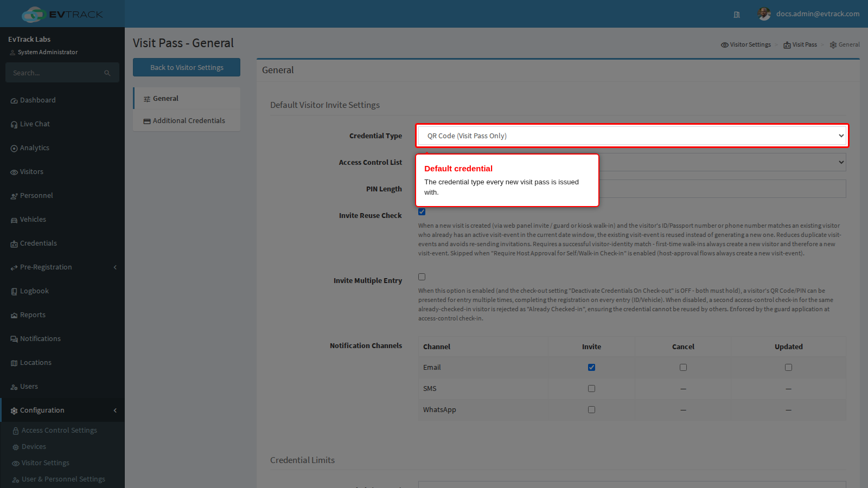The width and height of the screenshot is (868, 488).
Task: Click the Reports icon in sidebar
Action: pyautogui.click(x=14, y=316)
